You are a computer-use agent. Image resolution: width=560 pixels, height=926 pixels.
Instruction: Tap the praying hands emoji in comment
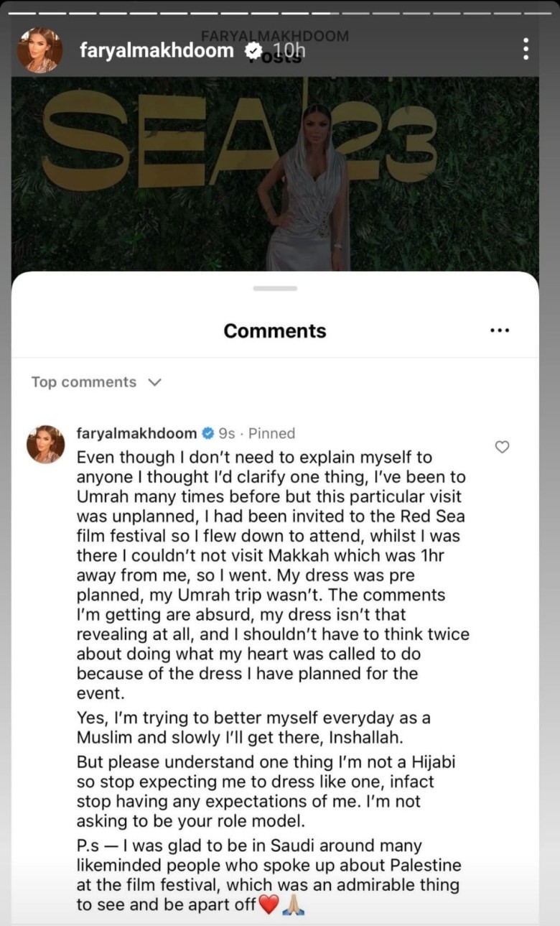tap(294, 905)
